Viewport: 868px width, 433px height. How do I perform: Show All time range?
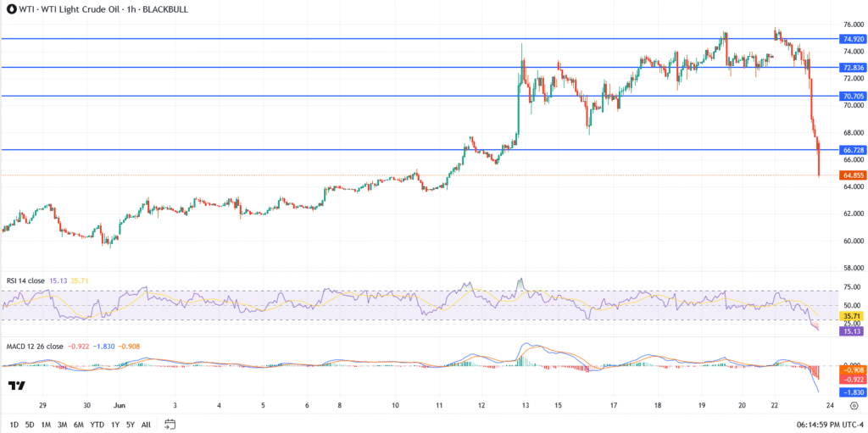click(146, 424)
